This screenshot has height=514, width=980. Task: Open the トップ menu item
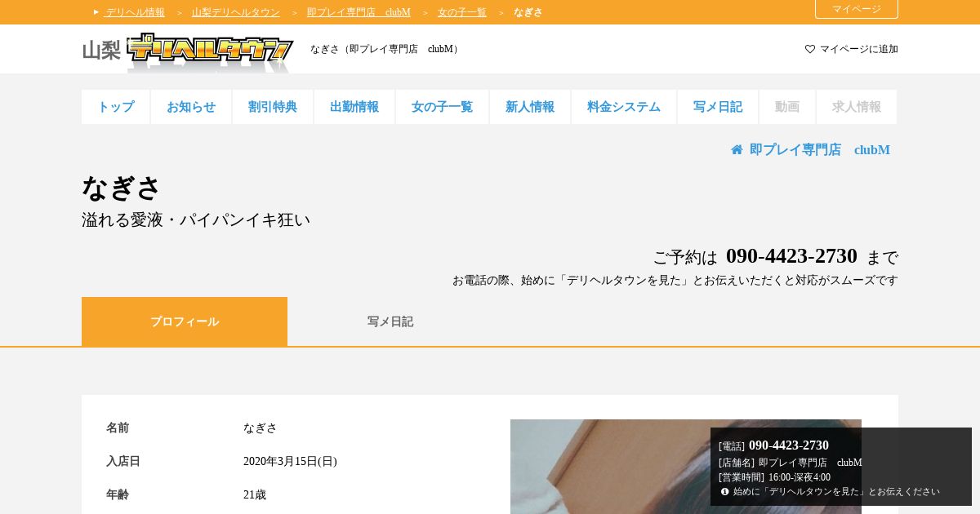116,107
